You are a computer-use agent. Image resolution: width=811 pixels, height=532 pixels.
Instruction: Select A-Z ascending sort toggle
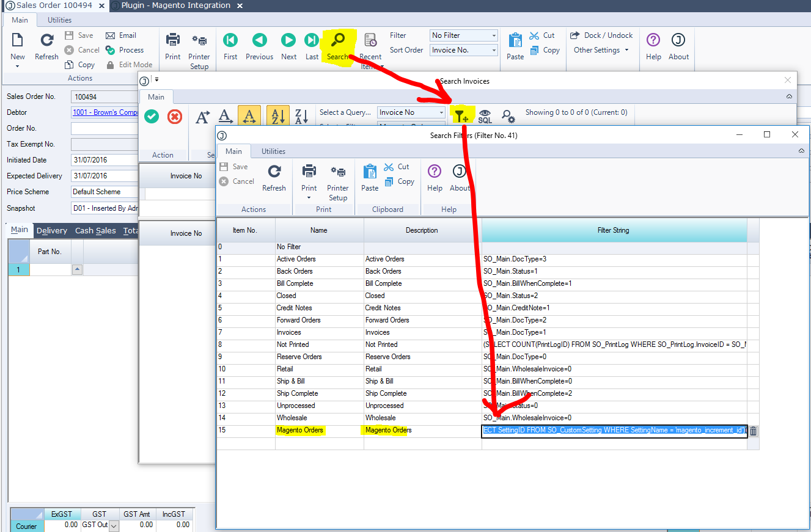278,116
